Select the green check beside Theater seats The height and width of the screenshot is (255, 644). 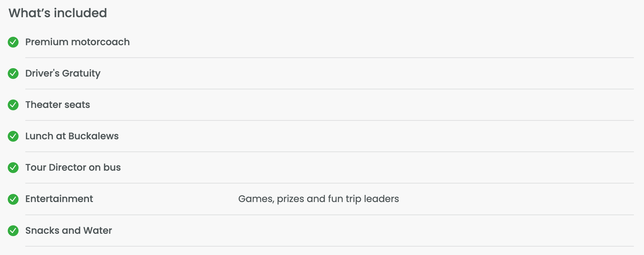(x=13, y=105)
